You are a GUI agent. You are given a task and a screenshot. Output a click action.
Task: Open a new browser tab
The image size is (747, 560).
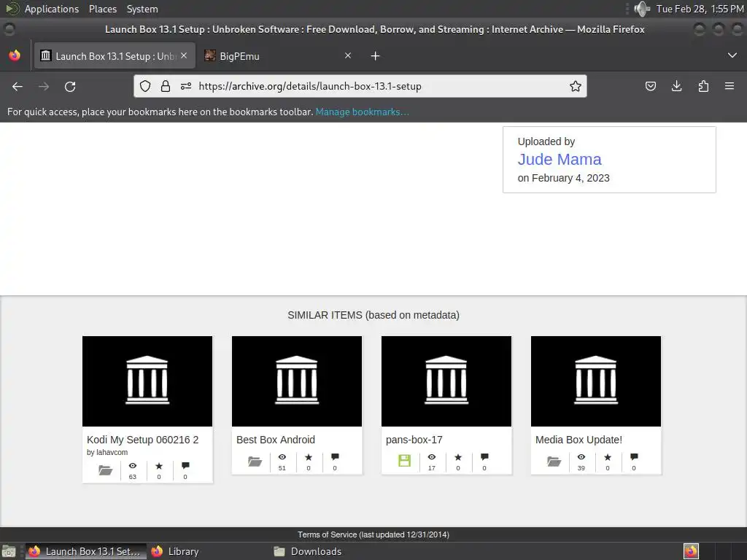(x=376, y=56)
